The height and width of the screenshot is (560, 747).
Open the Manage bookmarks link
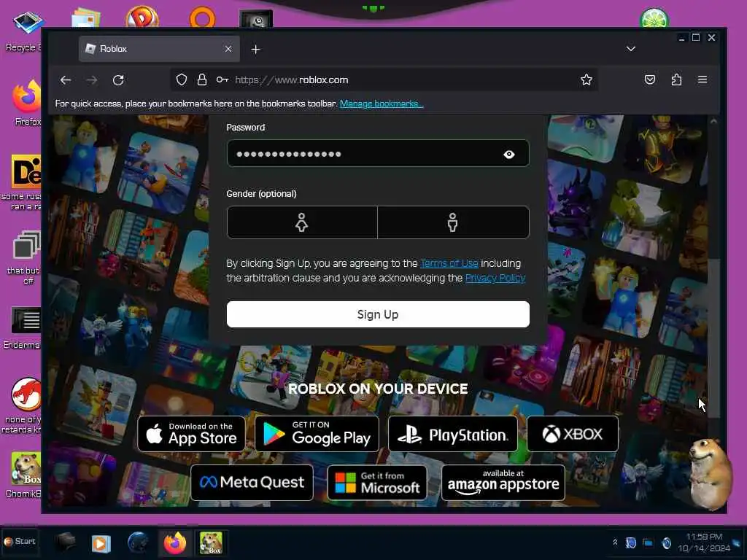382,104
